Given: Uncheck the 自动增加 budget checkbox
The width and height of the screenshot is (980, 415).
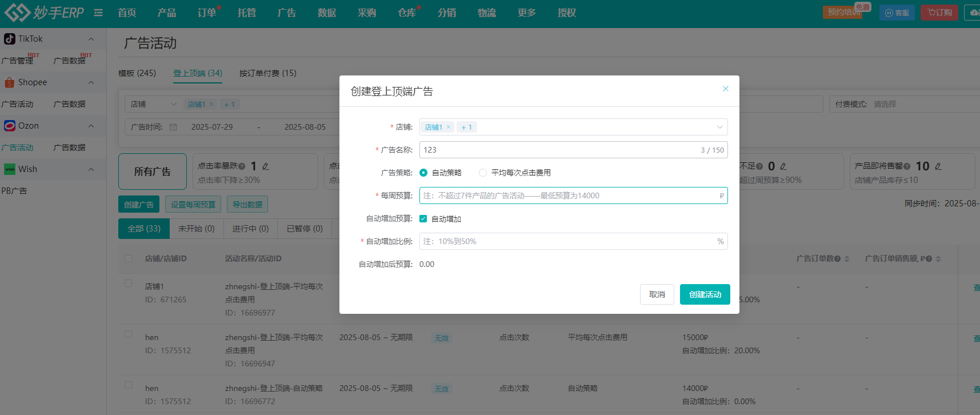Looking at the screenshot, I should (x=423, y=218).
